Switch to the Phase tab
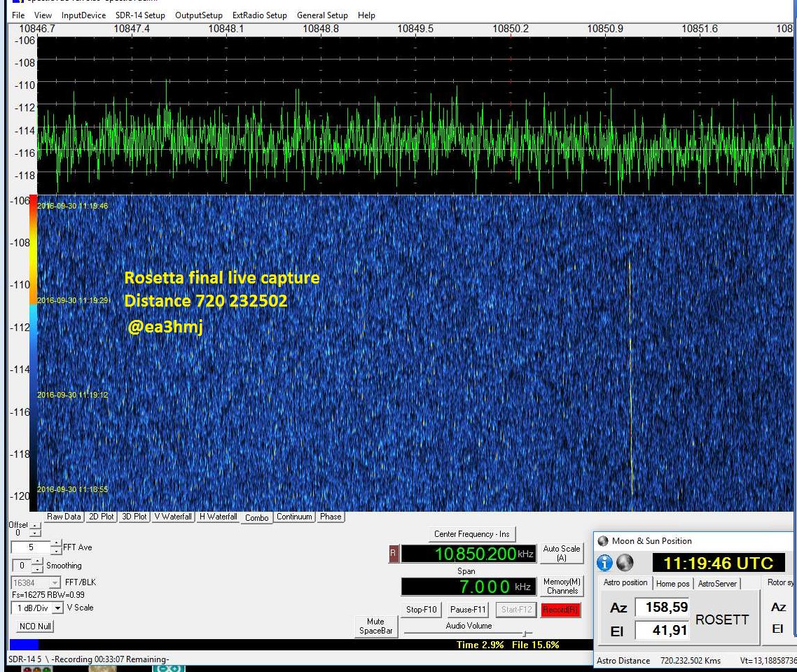The image size is (797, 672). pyautogui.click(x=331, y=517)
